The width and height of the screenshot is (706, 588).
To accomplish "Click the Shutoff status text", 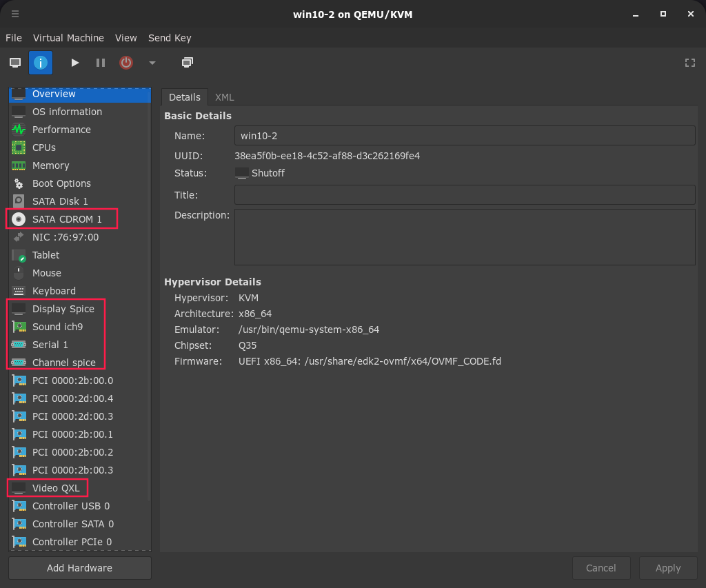I will tap(268, 173).
